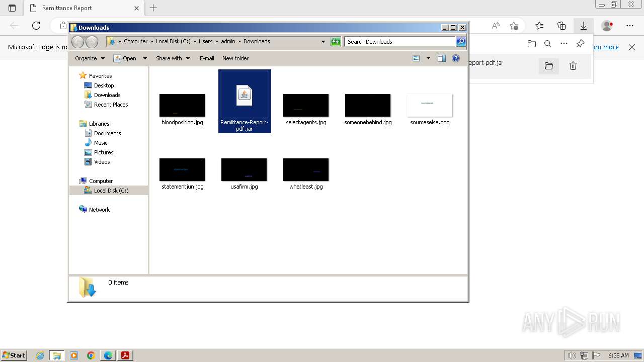The image size is (644, 362).
Task: Reload page in Edge browser
Action: coord(36,26)
